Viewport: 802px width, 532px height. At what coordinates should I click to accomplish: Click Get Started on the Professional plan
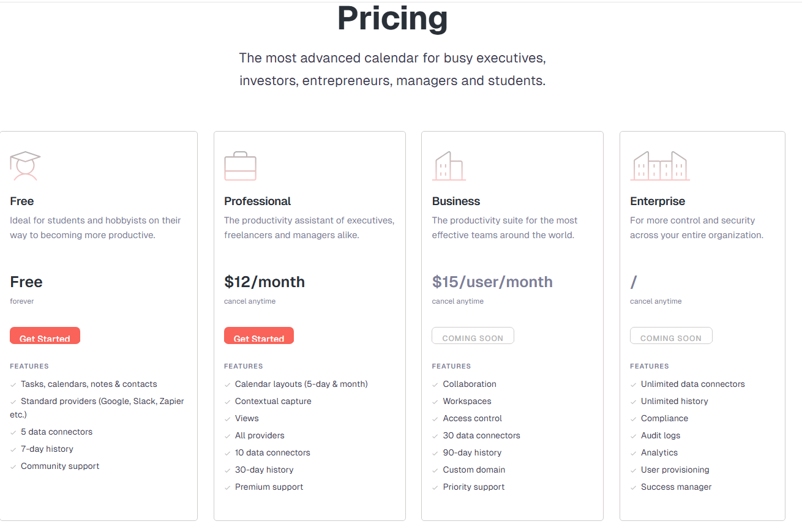[x=259, y=336]
